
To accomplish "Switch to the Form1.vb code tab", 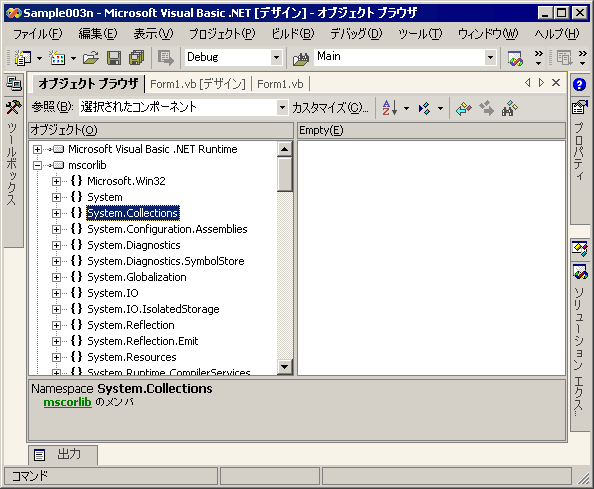I will 280,84.
